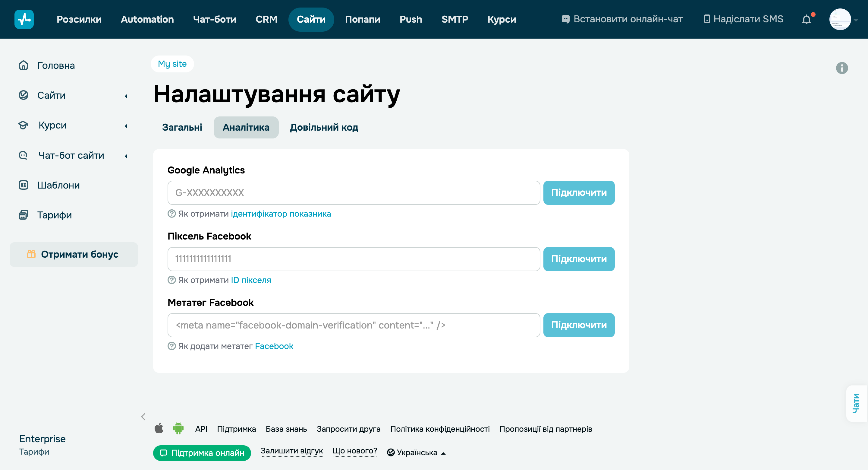The width and height of the screenshot is (868, 470).
Task: Switch to the Загальні tab
Action: 182,127
